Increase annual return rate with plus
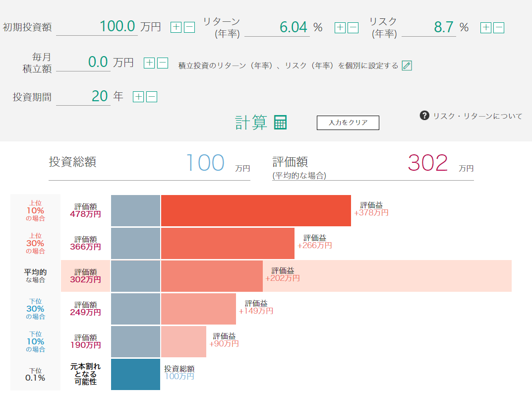Viewport: 532px width, 397px height. [340, 27]
